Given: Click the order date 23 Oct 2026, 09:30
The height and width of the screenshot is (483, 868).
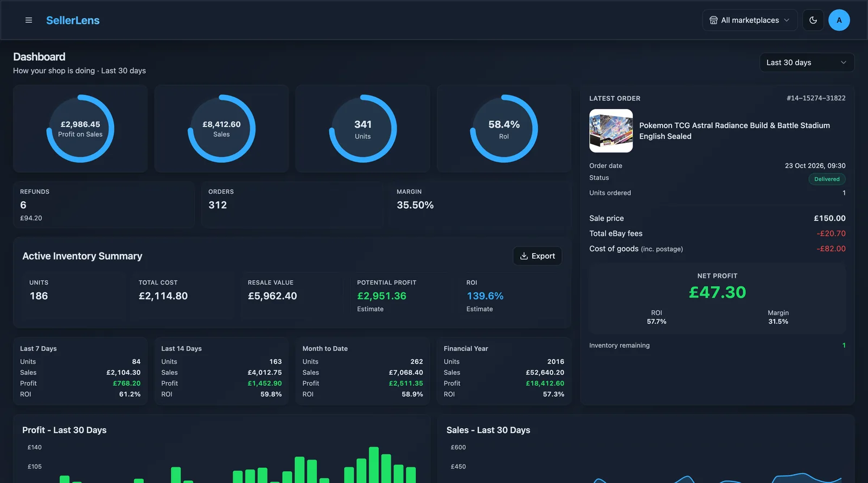Looking at the screenshot, I should 815,166.
